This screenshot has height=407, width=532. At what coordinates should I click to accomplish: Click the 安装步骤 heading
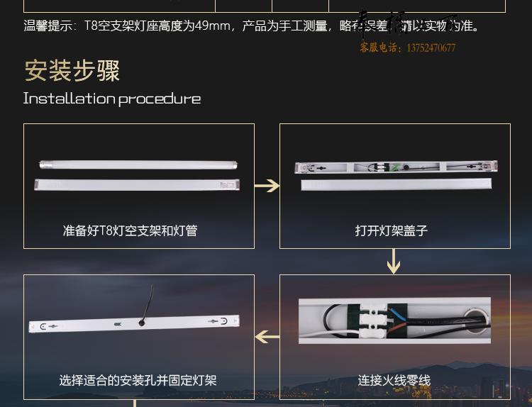(x=72, y=70)
